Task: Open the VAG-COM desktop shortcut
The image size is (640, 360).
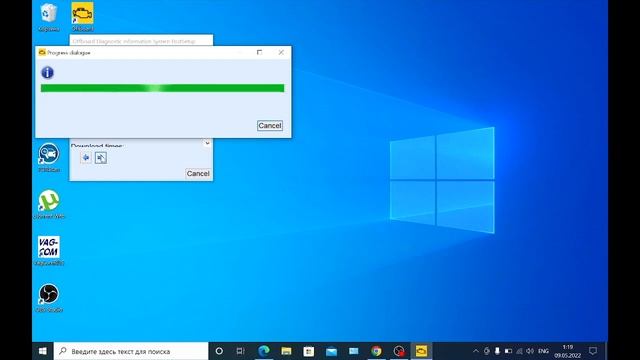Action: pyautogui.click(x=49, y=251)
